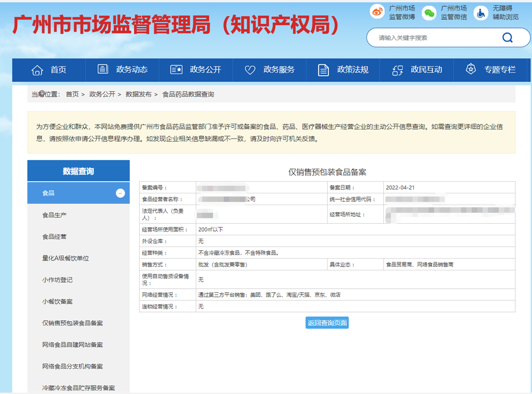Viewport: 532px width, 394px height.
Task: Click the 政策法规 document icon
Action: 324,70
